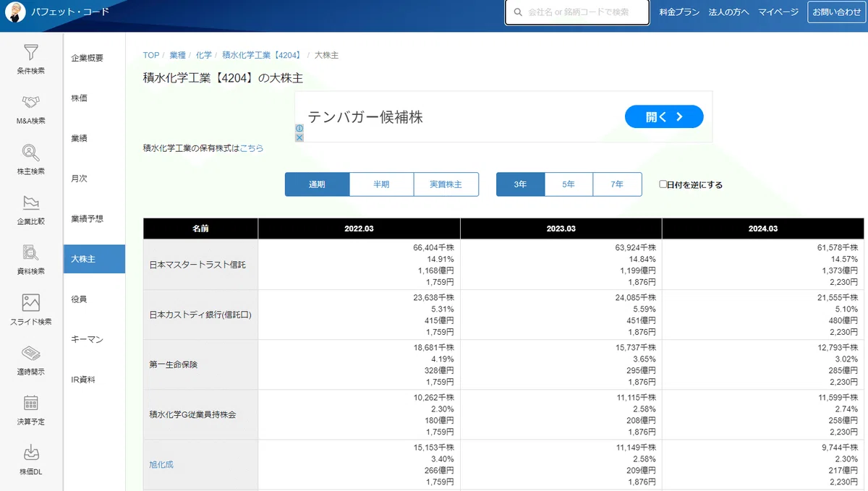
Task: Open the スライド検索 image icon
Action: [31, 302]
